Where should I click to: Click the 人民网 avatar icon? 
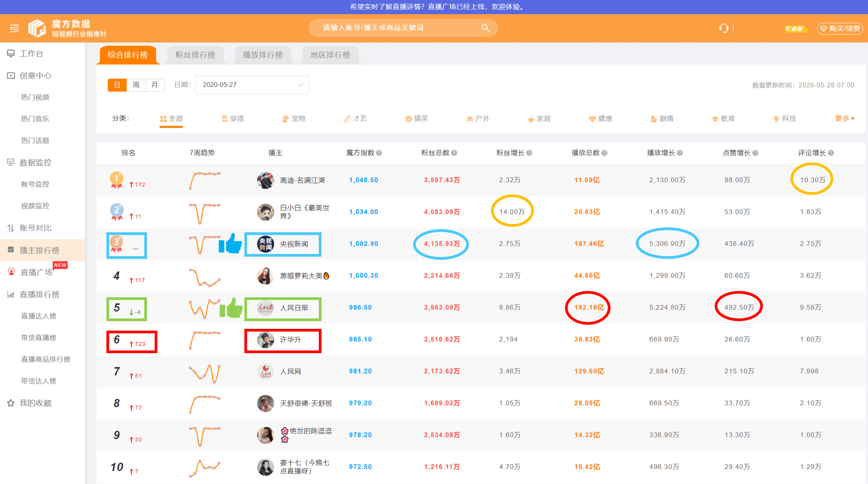pos(266,371)
